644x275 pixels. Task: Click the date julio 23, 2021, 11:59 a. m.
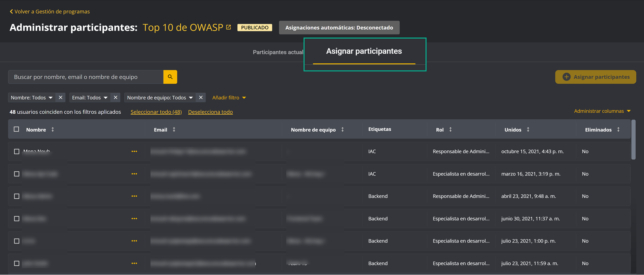pyautogui.click(x=530, y=263)
